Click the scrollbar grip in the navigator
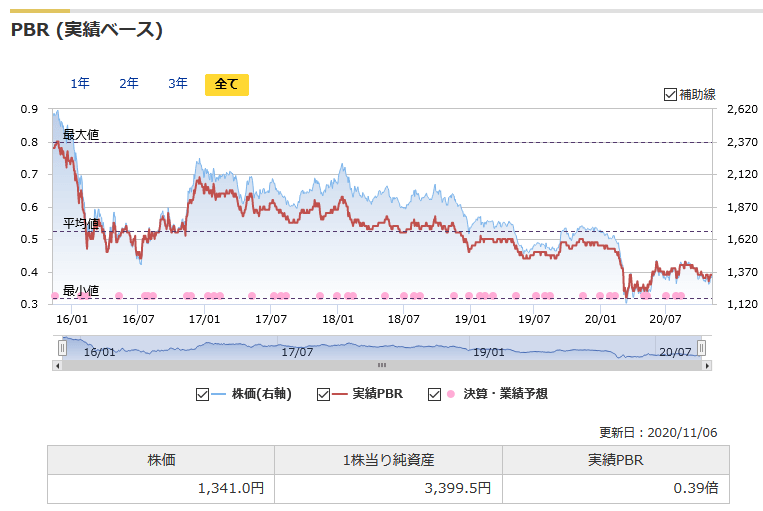The width and height of the screenshot is (763, 511). pos(381,365)
